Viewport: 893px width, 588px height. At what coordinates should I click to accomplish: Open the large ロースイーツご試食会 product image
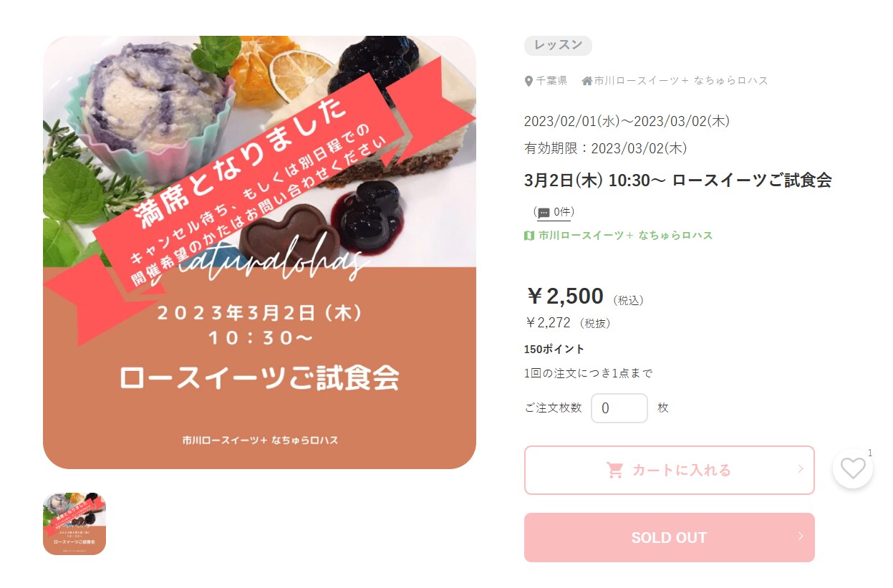pos(259,252)
